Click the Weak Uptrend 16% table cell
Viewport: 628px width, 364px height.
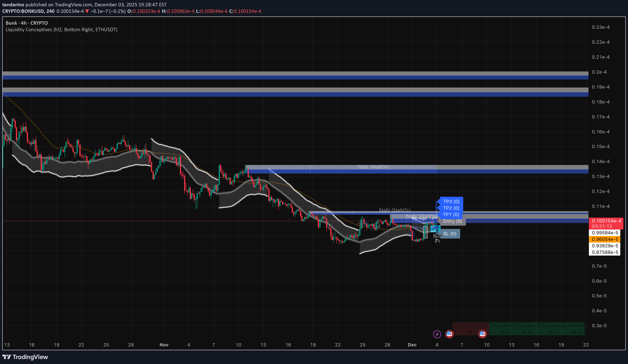[503, 329]
